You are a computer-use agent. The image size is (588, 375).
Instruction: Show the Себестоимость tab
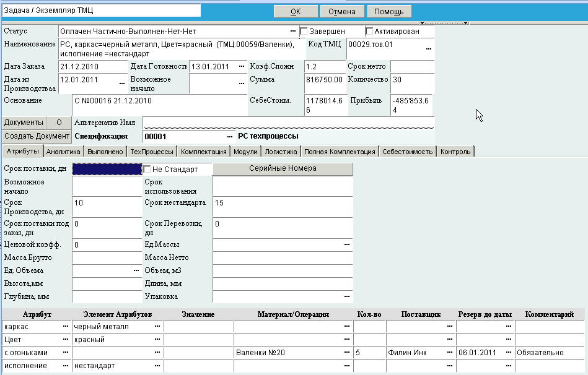[x=407, y=152]
